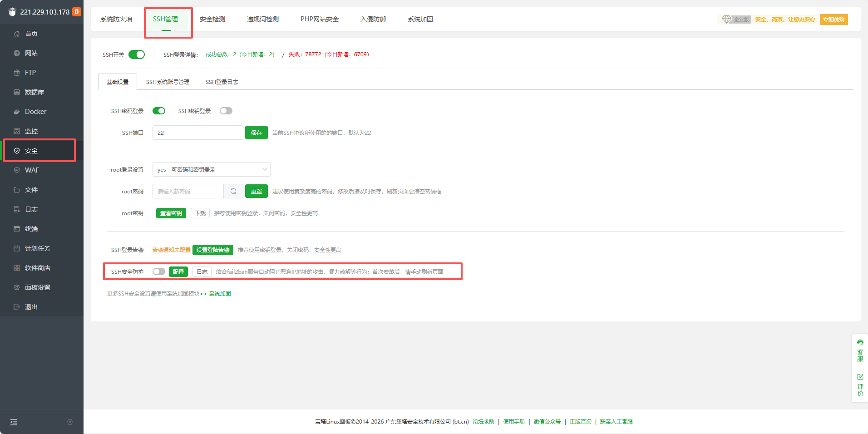Open the system firewall tab

coord(116,19)
